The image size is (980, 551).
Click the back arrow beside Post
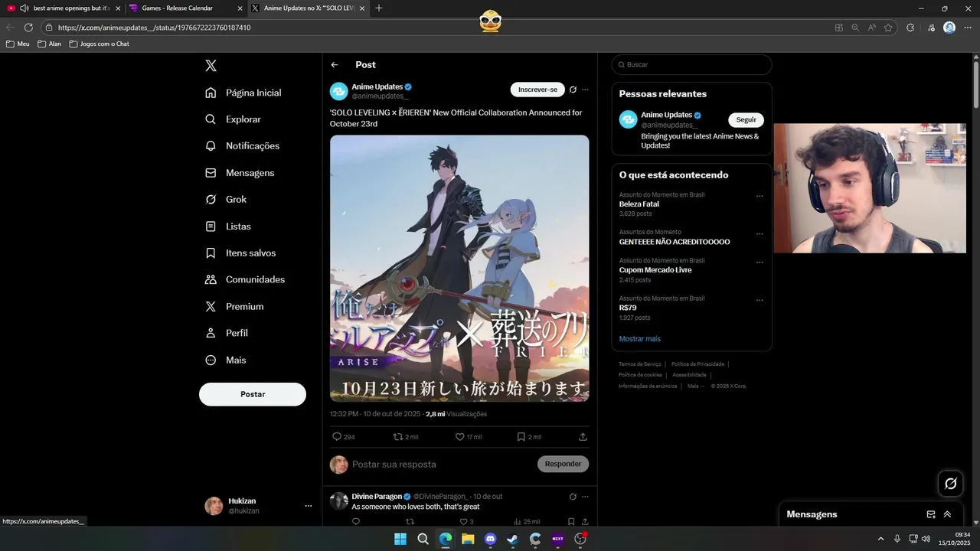[335, 65]
